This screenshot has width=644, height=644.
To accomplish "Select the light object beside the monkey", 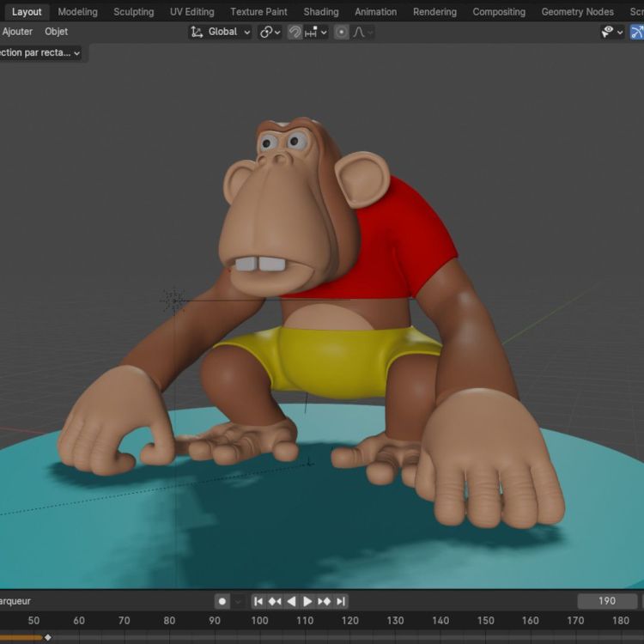I will (174, 301).
